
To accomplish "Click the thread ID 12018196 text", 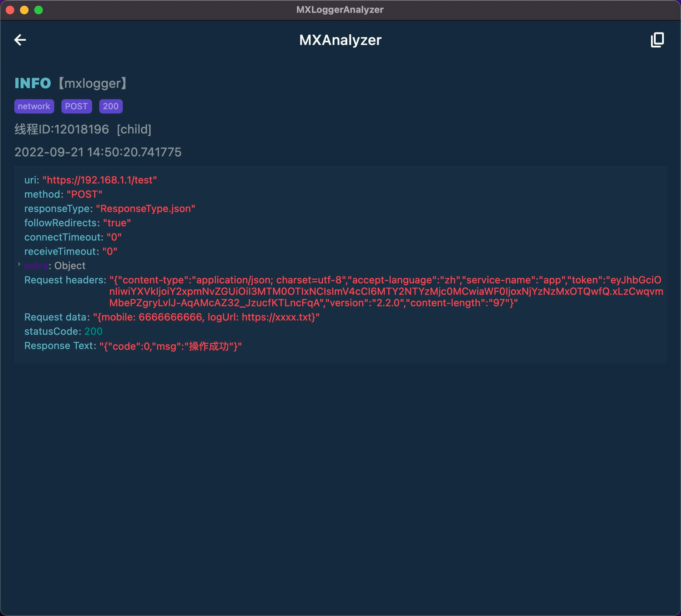I will tap(61, 129).
